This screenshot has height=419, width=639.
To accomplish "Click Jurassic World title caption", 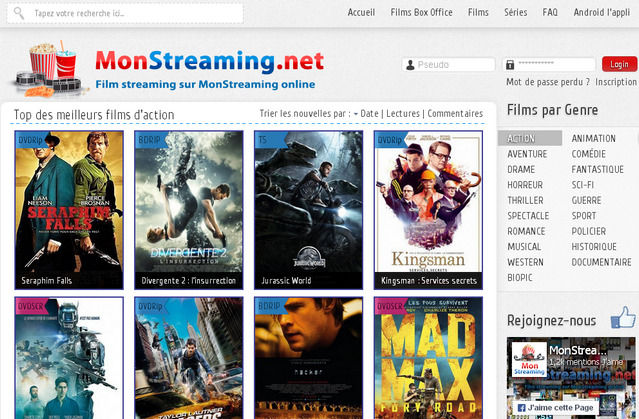I will click(x=286, y=281).
